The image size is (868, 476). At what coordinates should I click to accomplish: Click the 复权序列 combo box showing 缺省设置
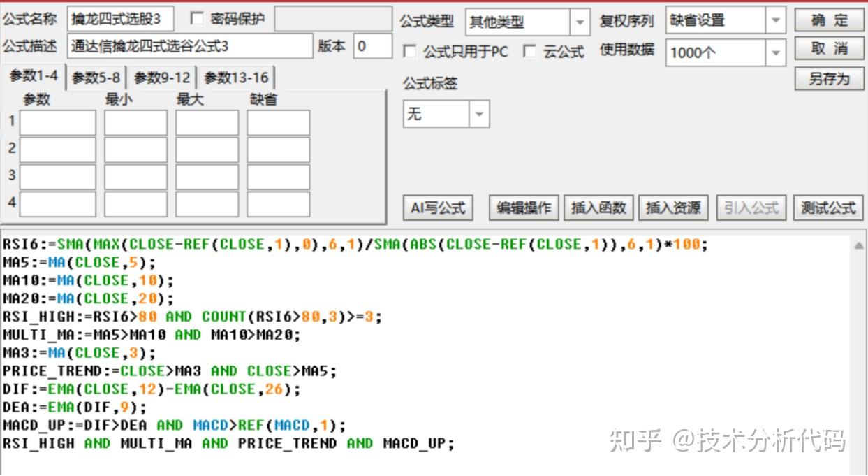click(x=725, y=21)
